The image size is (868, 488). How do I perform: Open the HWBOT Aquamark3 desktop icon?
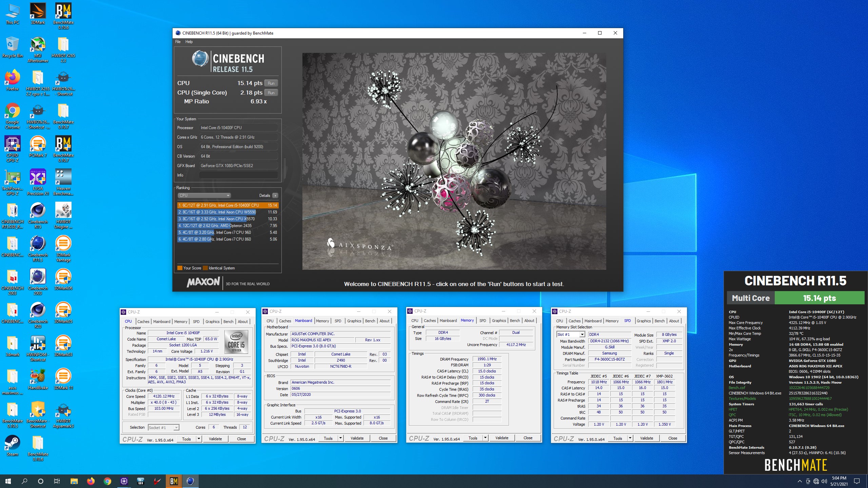(x=63, y=415)
